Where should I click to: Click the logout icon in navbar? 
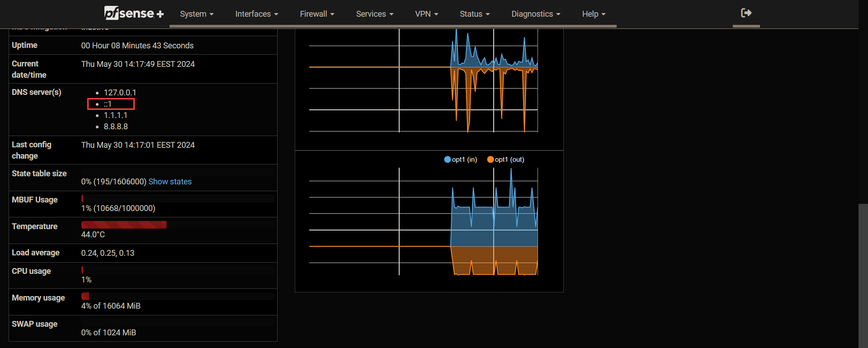pyautogui.click(x=746, y=13)
